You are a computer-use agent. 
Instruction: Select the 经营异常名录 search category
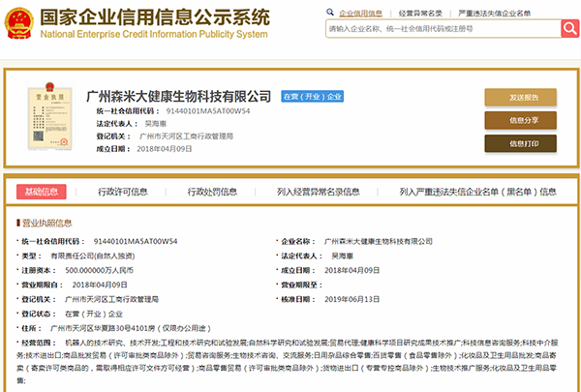coord(420,14)
